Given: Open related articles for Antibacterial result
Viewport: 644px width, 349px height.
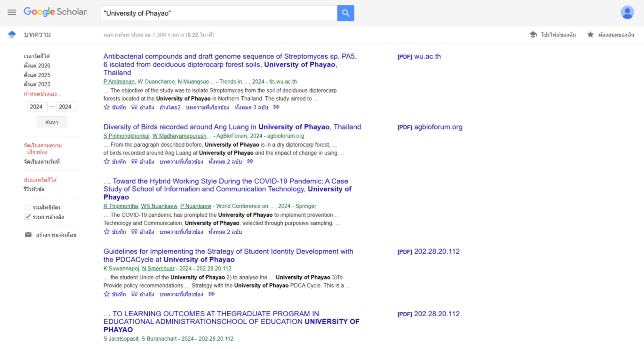Looking at the screenshot, I should (x=207, y=107).
